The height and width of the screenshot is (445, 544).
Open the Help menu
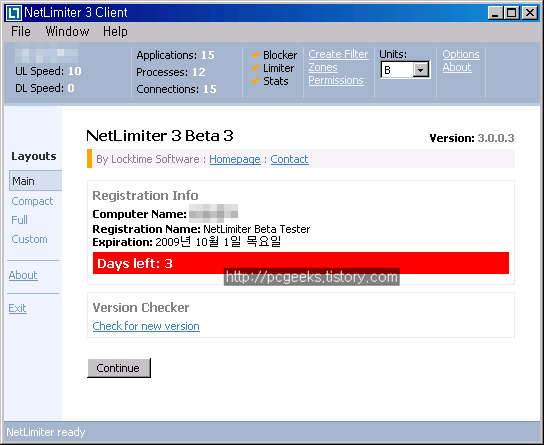coord(115,32)
